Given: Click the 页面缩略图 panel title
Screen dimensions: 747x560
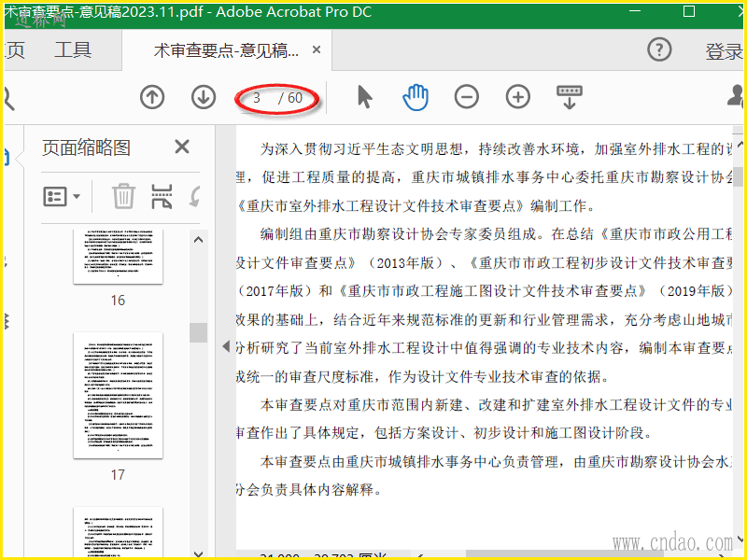Looking at the screenshot, I should click(86, 147).
